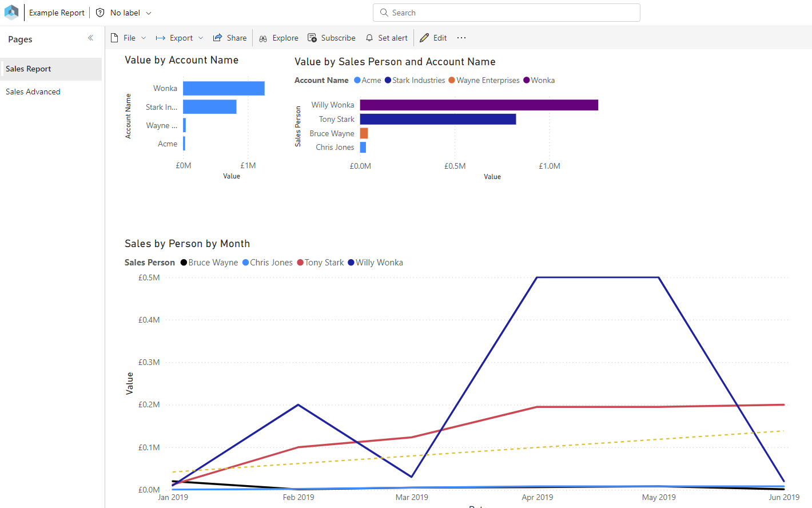Click the Willy Wonka bar label

point(333,105)
